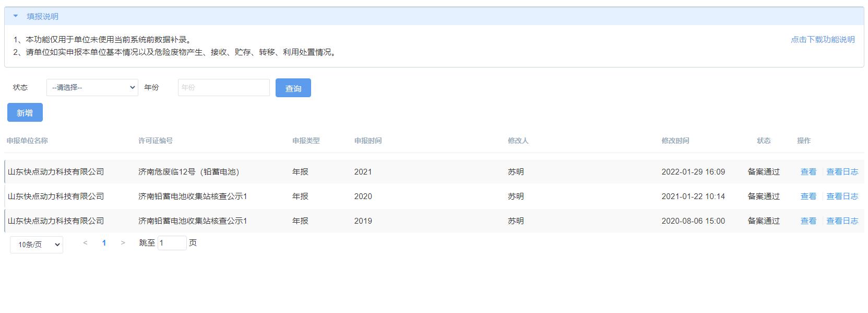This screenshot has height=313, width=868.
Task: Select the 2022-01-29 16:09 timestamp
Action: point(693,172)
